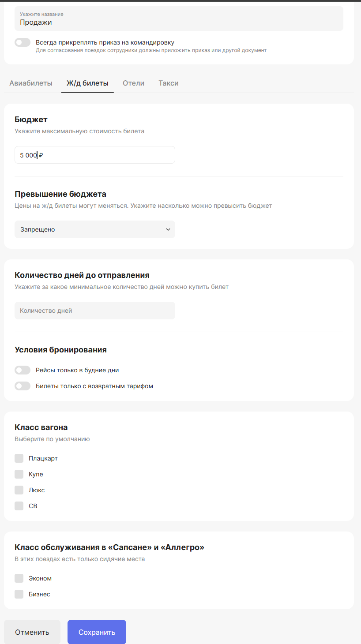The image size is (361, 644).
Task: Open the Отели tab
Action: 134,83
